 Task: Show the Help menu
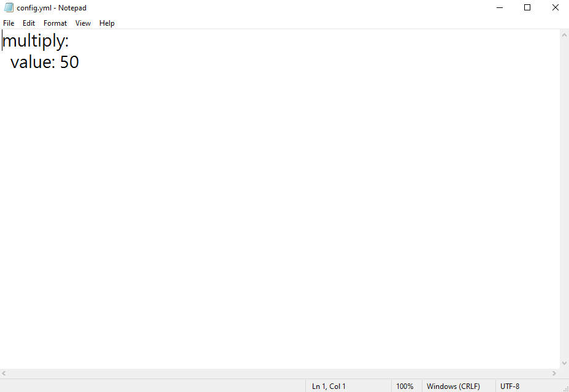pyautogui.click(x=107, y=23)
